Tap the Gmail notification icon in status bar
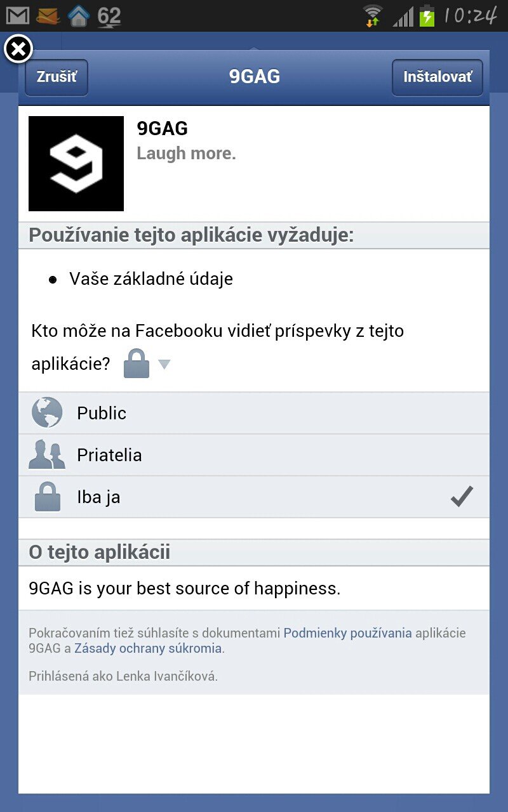Screen dimensions: 508x812 tap(18, 15)
